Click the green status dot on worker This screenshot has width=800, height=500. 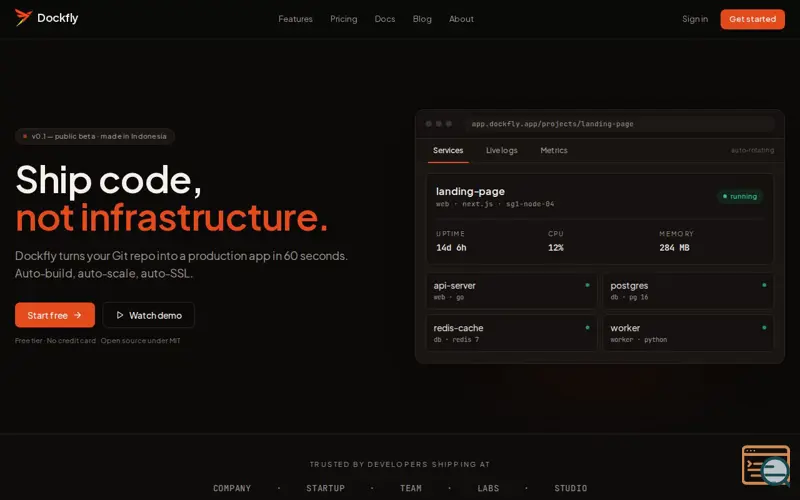click(764, 328)
